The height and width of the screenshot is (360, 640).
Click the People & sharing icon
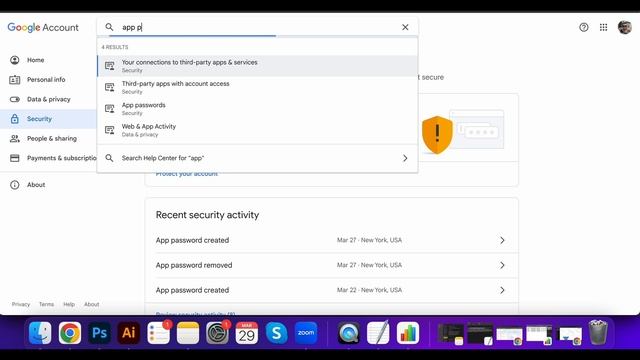tap(15, 138)
